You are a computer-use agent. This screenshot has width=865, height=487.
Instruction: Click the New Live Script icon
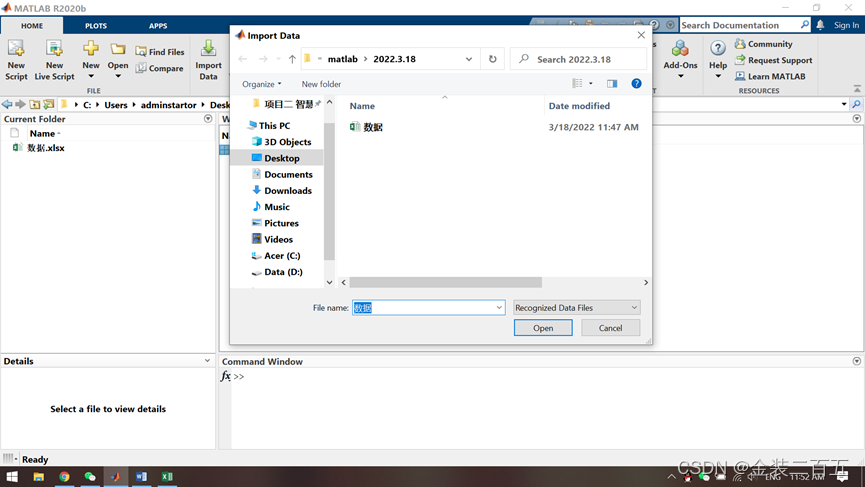point(54,49)
